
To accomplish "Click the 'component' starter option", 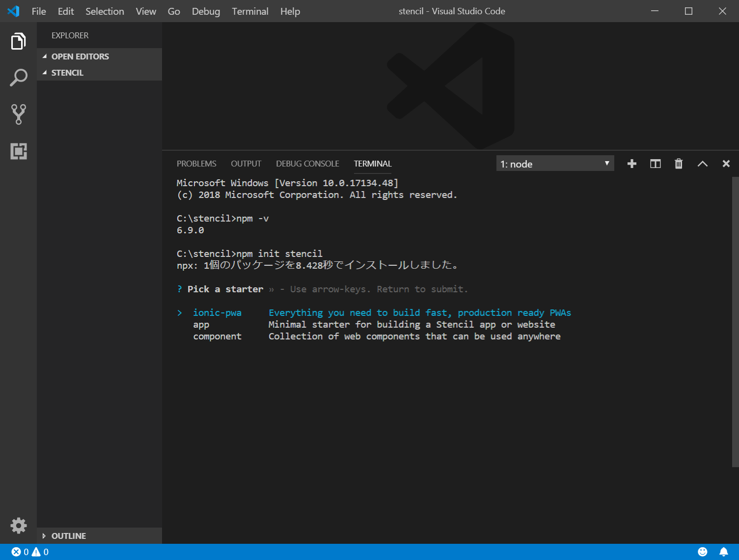I will [217, 336].
